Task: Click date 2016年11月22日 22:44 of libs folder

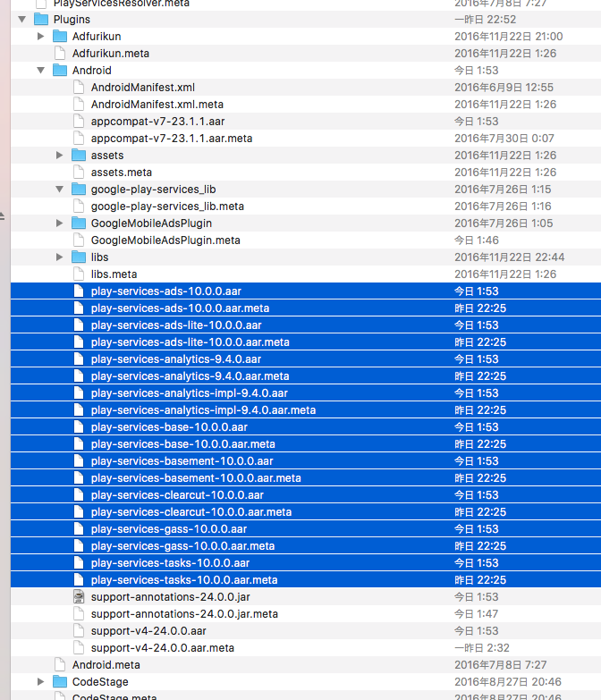Action: click(510, 257)
